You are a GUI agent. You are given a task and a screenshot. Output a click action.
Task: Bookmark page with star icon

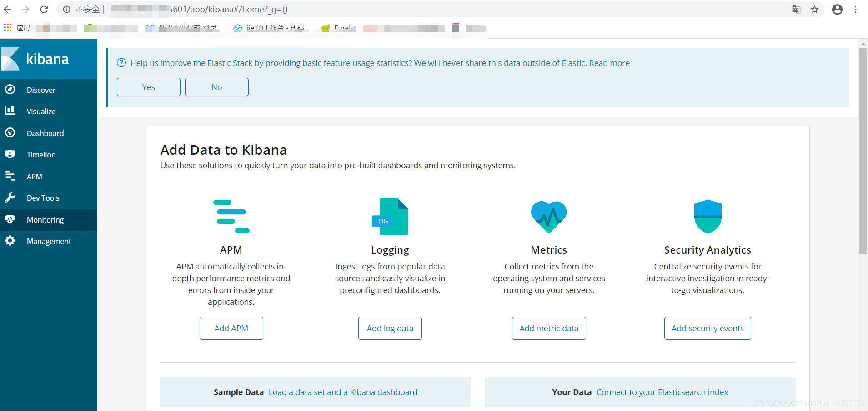[814, 9]
